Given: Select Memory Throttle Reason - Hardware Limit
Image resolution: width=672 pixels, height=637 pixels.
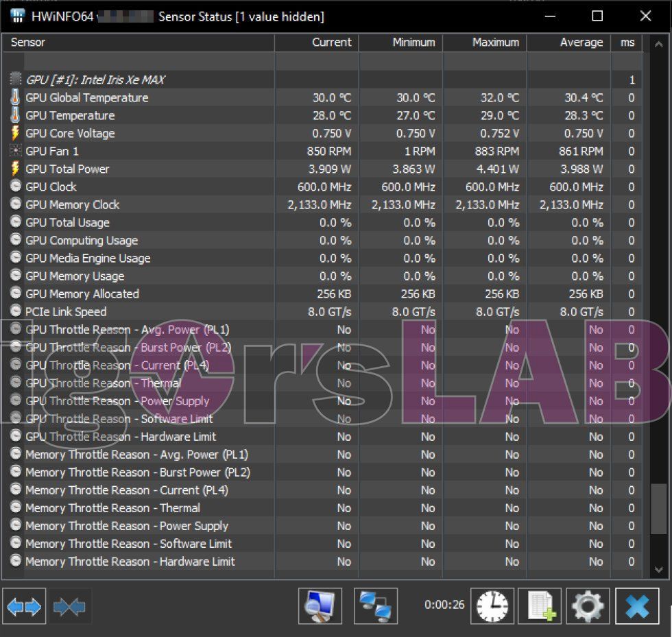Looking at the screenshot, I should pos(130,562).
